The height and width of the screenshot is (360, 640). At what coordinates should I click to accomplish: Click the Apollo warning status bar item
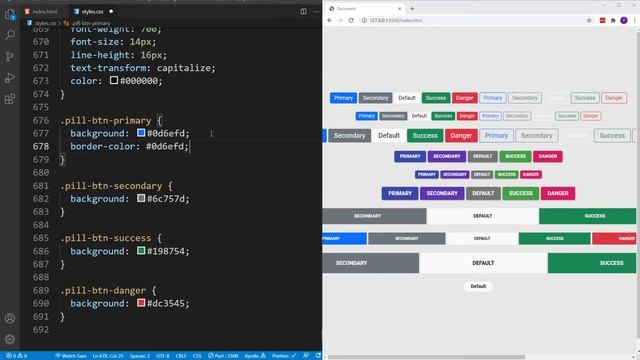[x=255, y=356]
